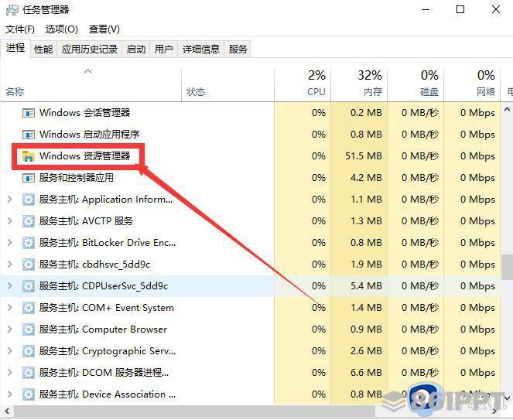Select the Windows 会话管理器 process name
The height and width of the screenshot is (420, 513).
85,113
